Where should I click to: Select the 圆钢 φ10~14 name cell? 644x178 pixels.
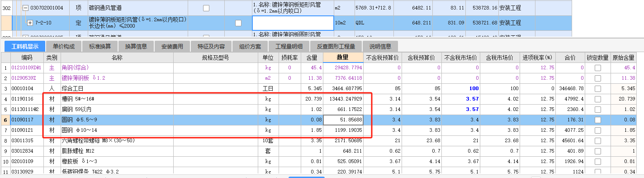118,130
